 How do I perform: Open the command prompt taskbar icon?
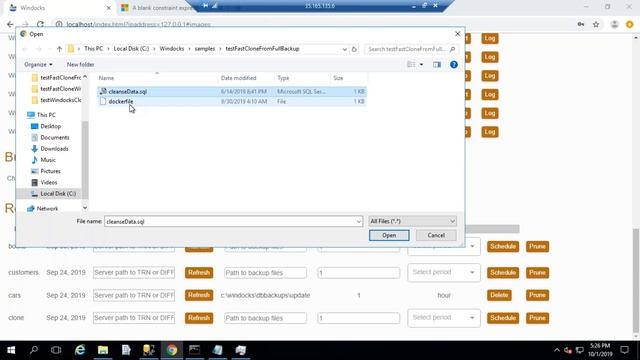(194, 350)
